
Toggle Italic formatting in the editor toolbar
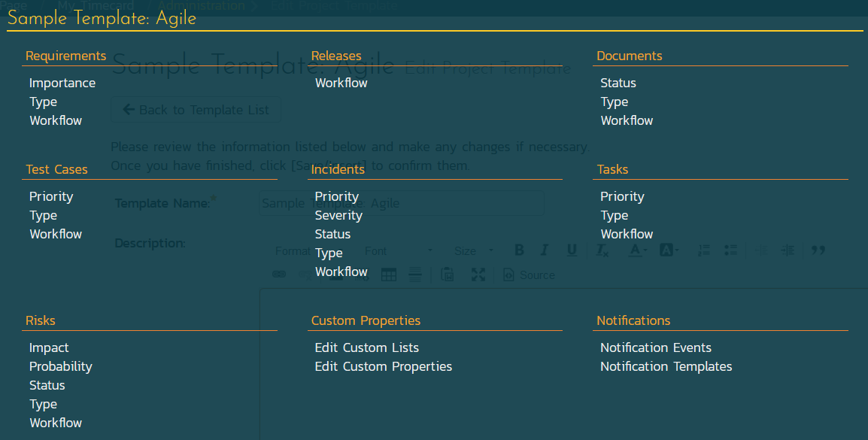tap(545, 250)
